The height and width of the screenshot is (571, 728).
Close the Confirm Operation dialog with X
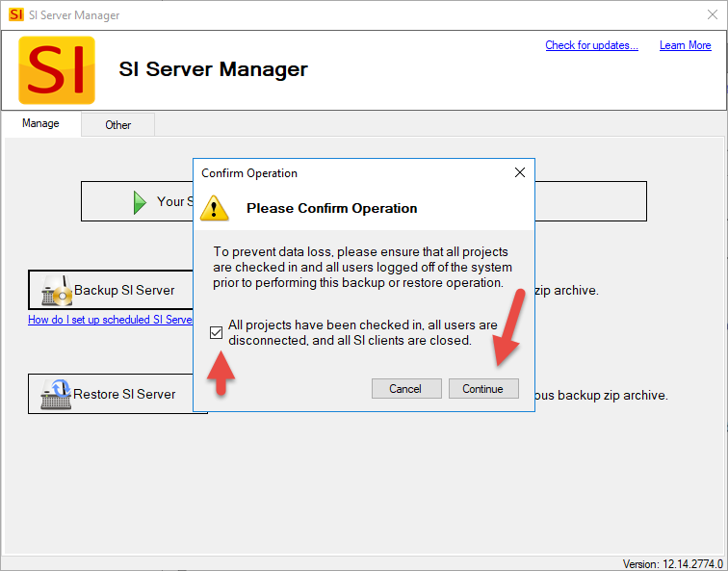tap(520, 172)
